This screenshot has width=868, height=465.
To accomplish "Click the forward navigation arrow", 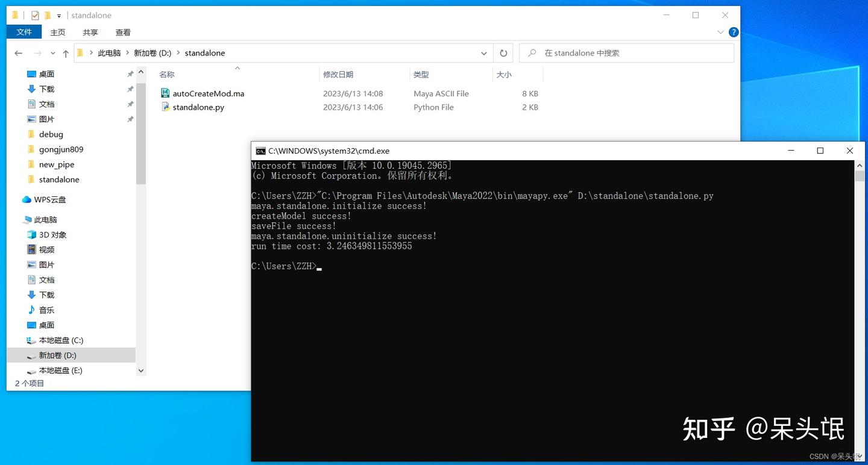I will tap(37, 53).
